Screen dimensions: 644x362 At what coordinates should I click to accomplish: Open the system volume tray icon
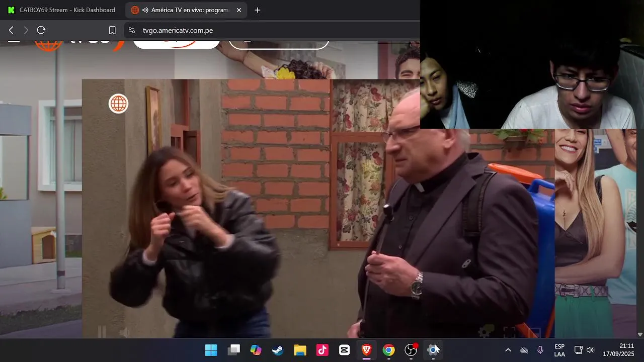coord(590,350)
